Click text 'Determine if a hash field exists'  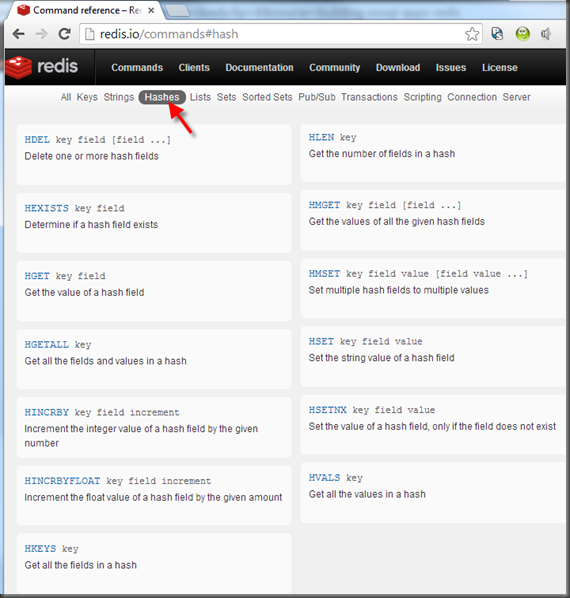[x=91, y=225]
